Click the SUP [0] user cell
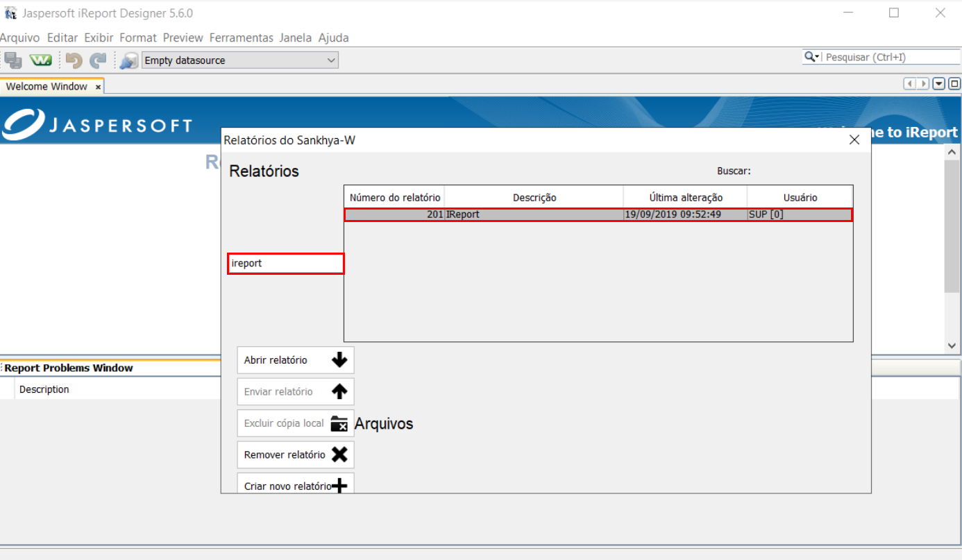This screenshot has height=560, width=962. [800, 215]
